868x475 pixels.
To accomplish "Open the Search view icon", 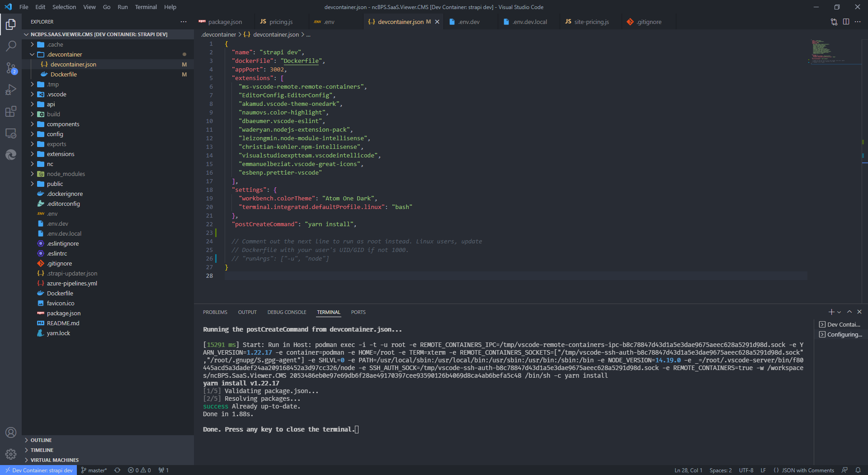I will (11, 46).
